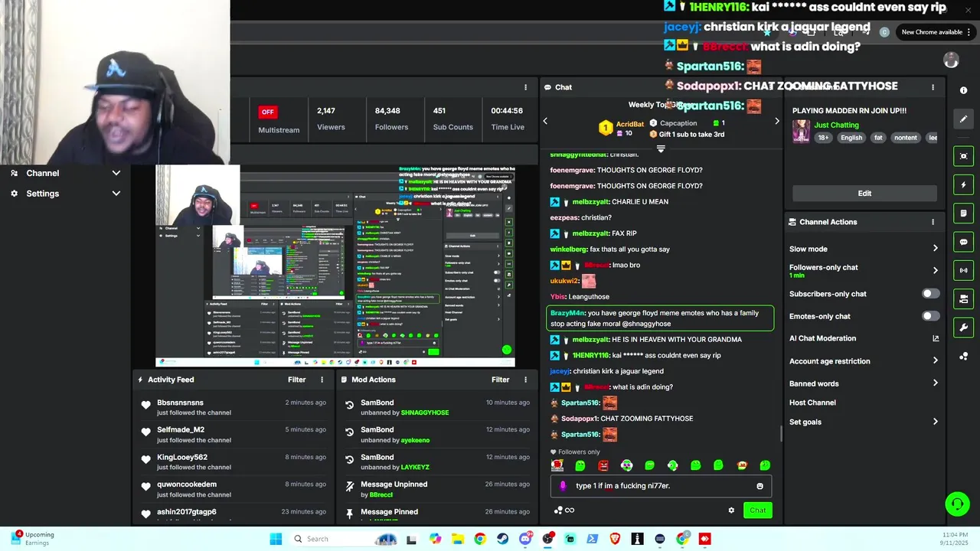Open the emoji picker in chat input
This screenshot has width=980, height=551.
[x=759, y=486]
